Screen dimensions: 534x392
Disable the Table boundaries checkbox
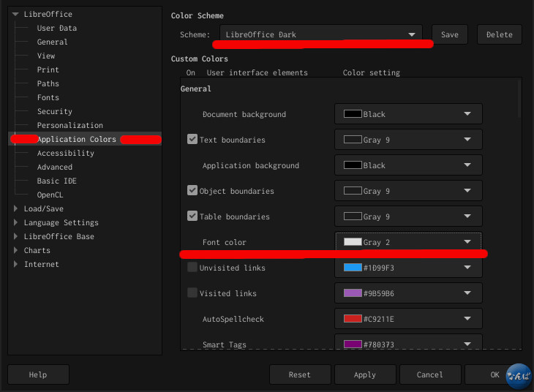(x=192, y=216)
